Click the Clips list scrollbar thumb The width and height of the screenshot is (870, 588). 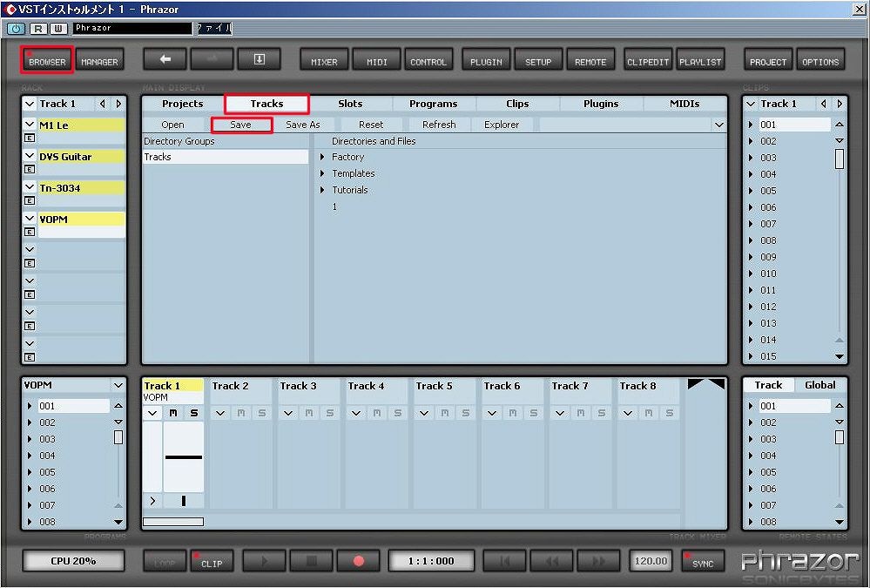pyautogui.click(x=840, y=159)
